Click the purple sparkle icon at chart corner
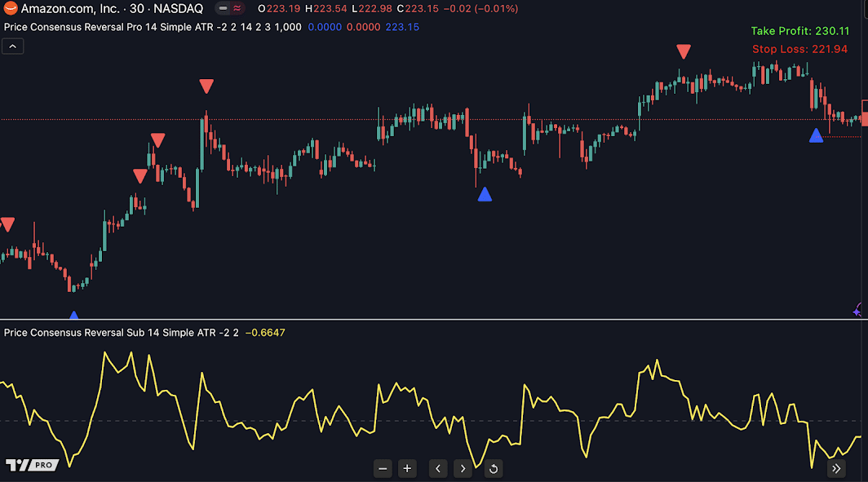The image size is (868, 482). 860,309
